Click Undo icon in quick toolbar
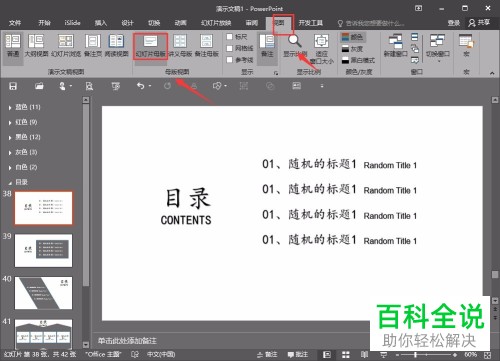 coord(141,86)
